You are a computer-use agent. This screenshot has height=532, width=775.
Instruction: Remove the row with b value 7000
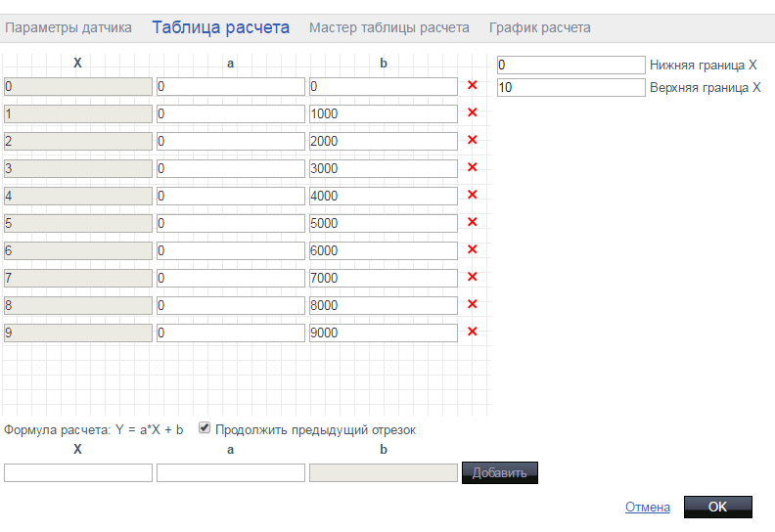pyautogui.click(x=472, y=278)
